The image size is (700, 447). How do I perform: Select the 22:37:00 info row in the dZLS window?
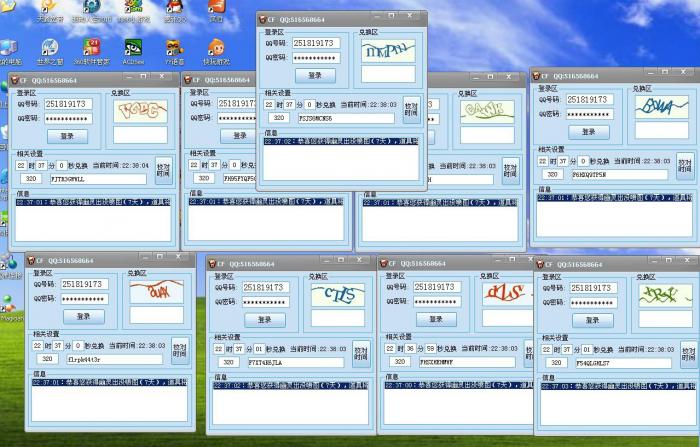pos(458,384)
